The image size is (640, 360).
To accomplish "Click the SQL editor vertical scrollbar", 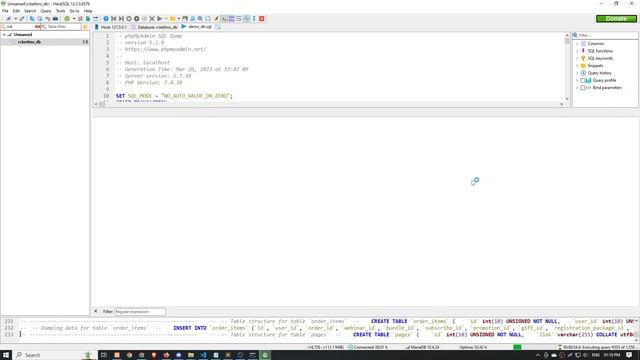I will coord(567,67).
